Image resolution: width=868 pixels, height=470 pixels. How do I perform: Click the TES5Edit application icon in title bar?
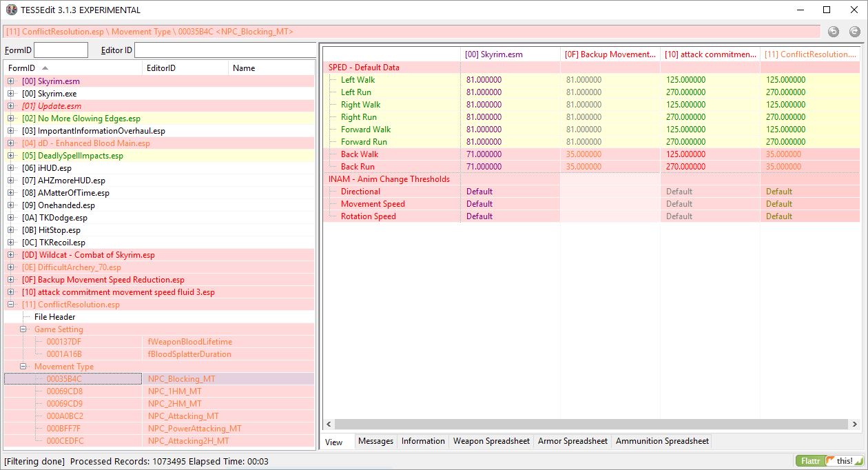click(x=11, y=10)
